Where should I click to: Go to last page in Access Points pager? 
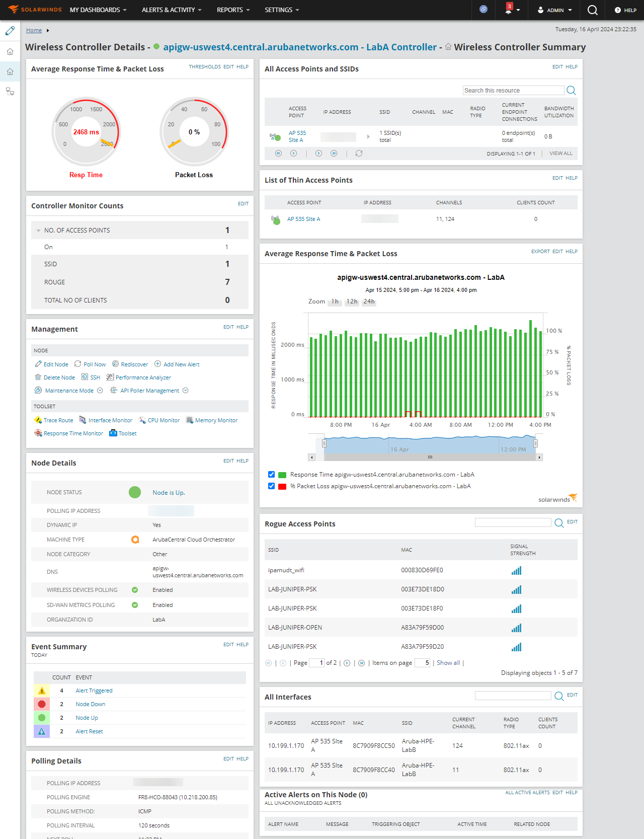pyautogui.click(x=334, y=154)
